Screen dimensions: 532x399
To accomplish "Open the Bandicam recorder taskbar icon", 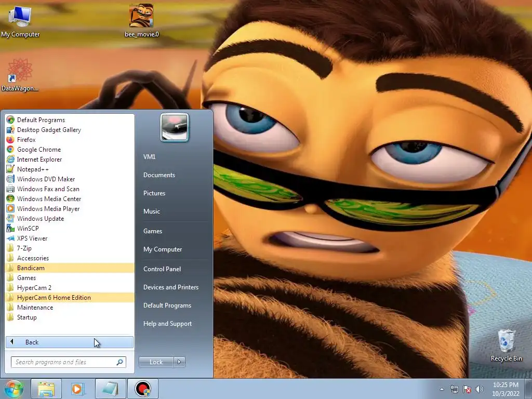I will (x=142, y=389).
